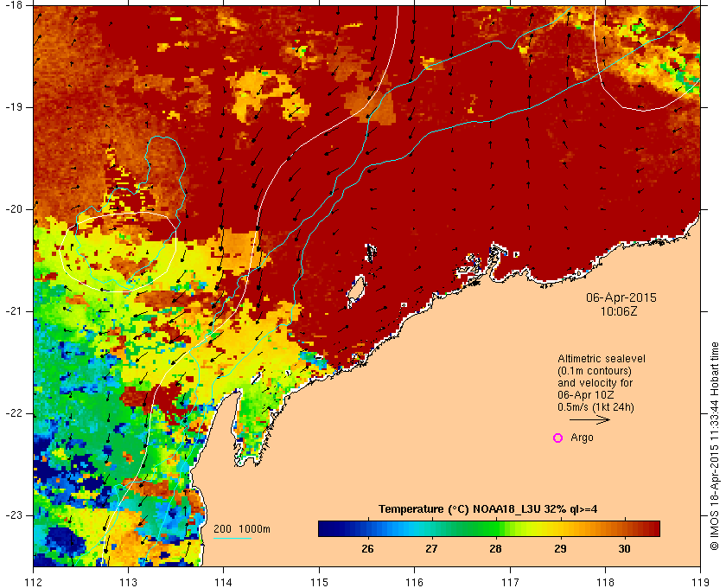Click the dark red end of the colorbar
Image resolution: width=726 pixels, height=588 pixels.
pyautogui.click(x=653, y=528)
